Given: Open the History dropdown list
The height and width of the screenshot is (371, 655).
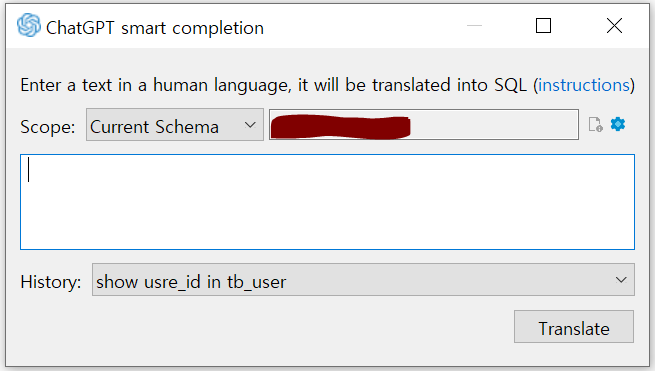Looking at the screenshot, I should point(363,280).
